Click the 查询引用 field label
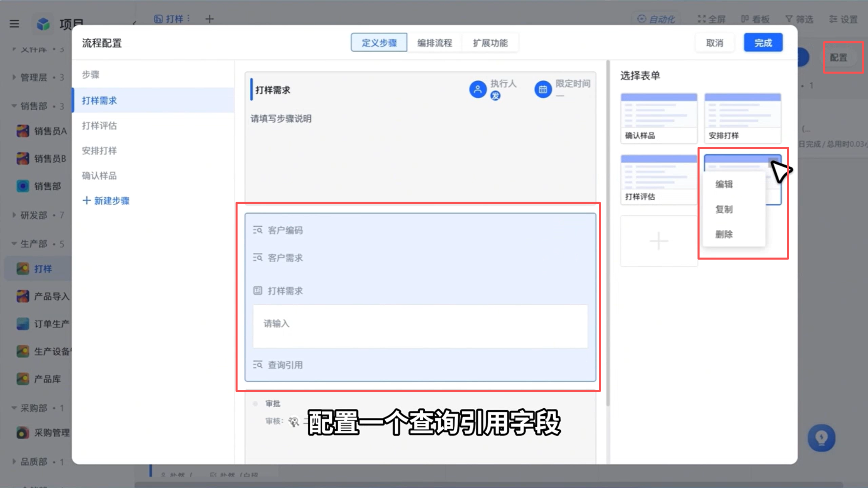 click(x=285, y=365)
